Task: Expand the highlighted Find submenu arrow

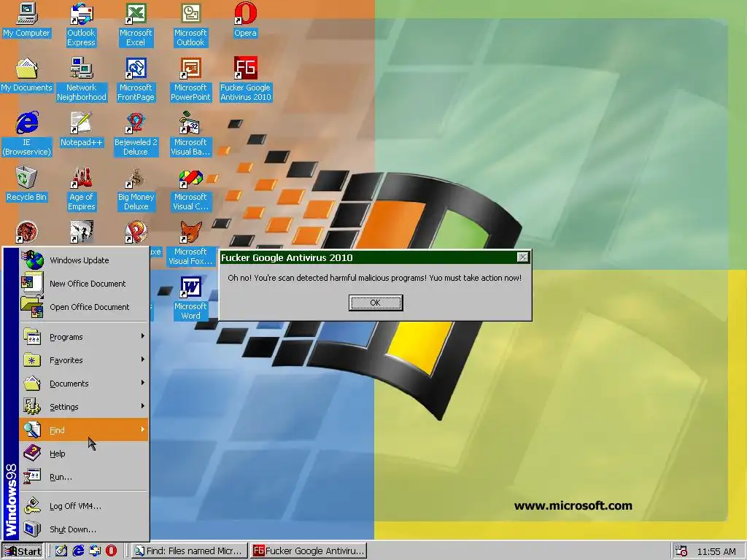Action: click(x=142, y=429)
